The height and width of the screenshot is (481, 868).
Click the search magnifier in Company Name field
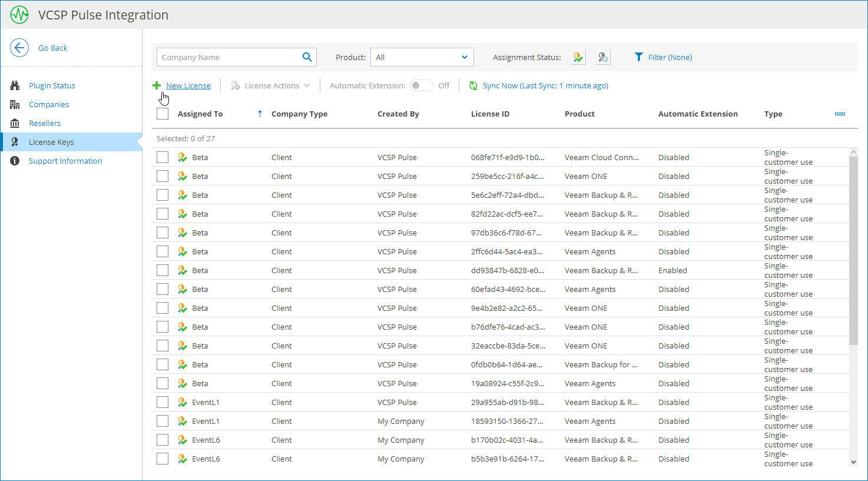coord(307,57)
